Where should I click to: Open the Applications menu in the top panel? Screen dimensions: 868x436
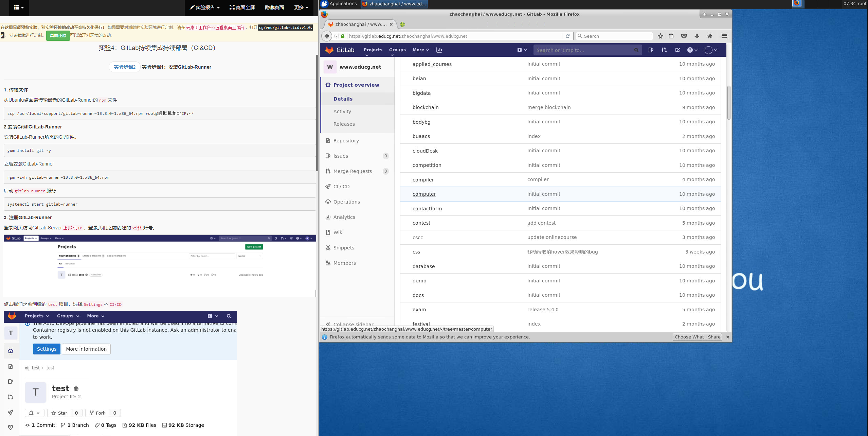339,3
